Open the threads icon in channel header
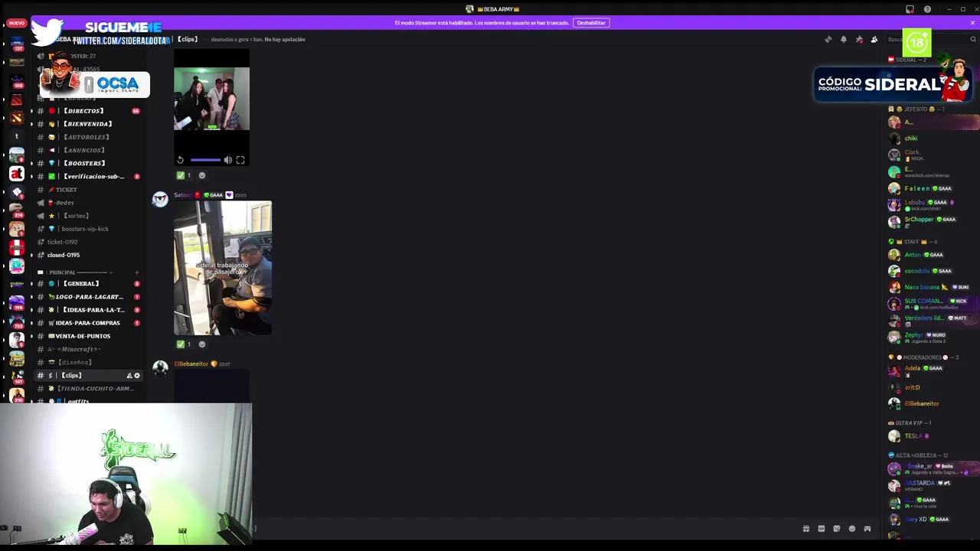Viewport: 980px width, 551px height. [828, 39]
